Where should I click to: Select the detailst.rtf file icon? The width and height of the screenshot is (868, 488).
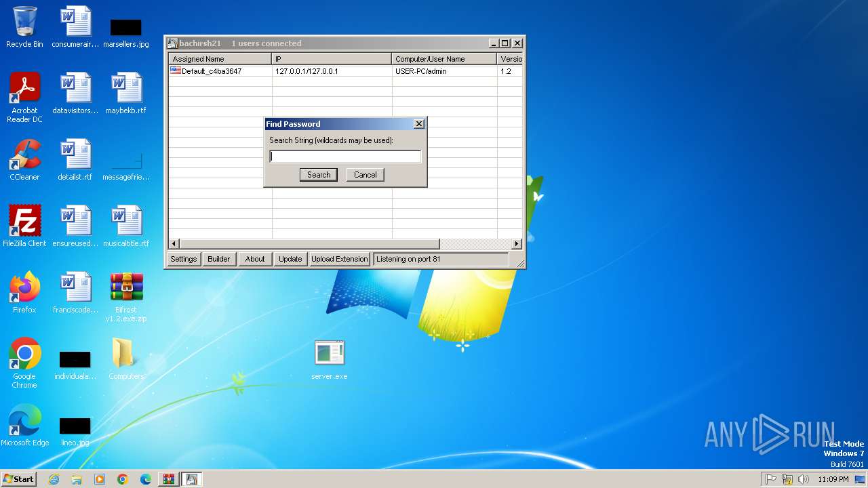coord(75,160)
